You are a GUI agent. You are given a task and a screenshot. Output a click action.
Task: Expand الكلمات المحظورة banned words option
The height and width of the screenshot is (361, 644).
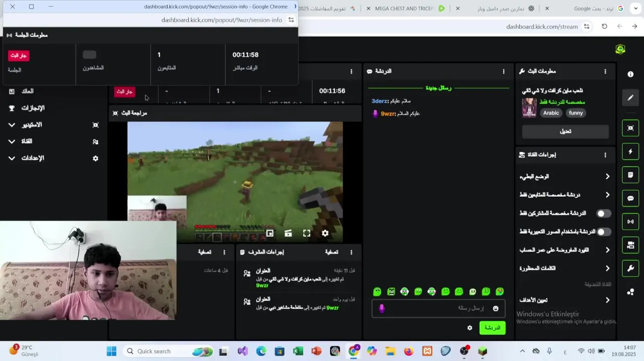tap(565, 268)
